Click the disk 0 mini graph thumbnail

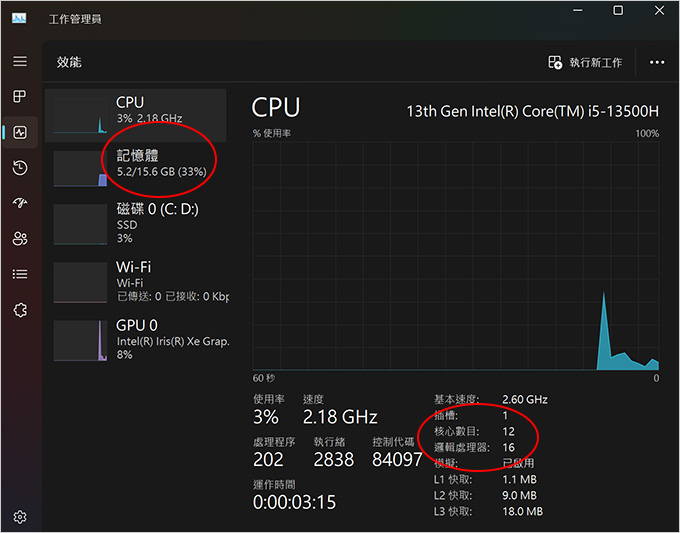pos(80,224)
